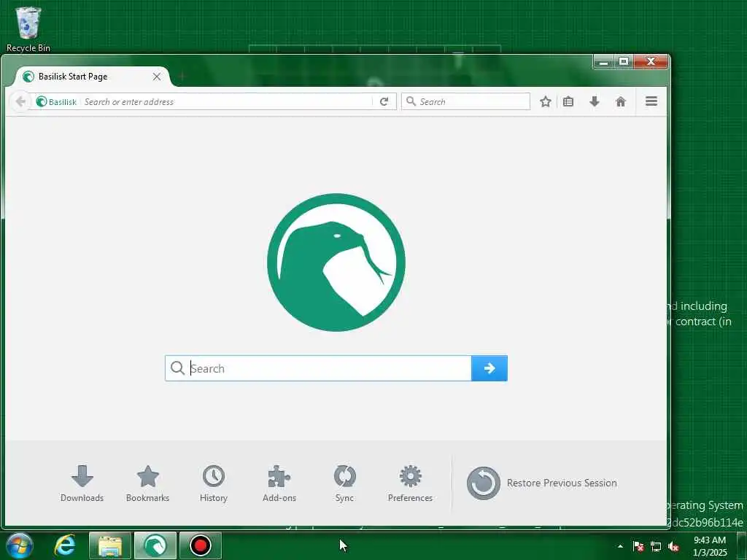
Task: Click the Basilisk taskbar button
Action: click(155, 545)
